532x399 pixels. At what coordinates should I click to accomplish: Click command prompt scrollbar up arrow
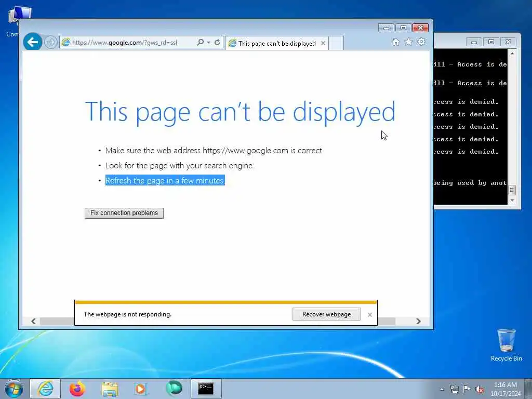coord(512,54)
